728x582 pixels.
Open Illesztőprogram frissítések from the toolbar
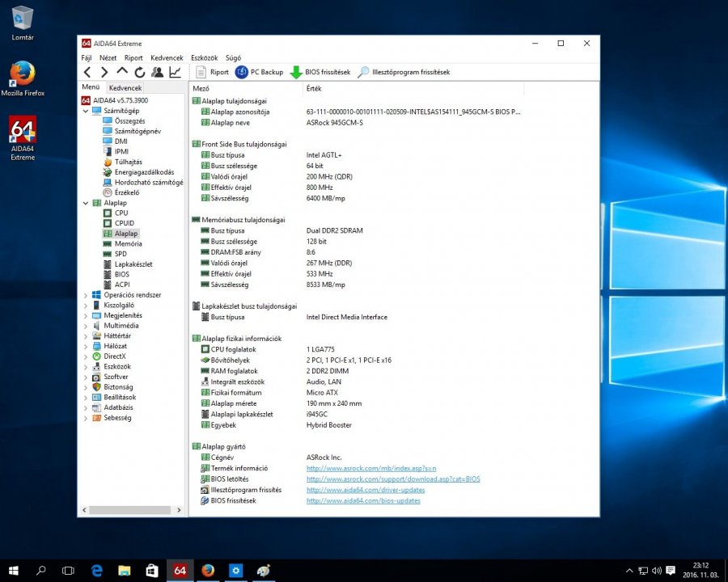click(404, 72)
